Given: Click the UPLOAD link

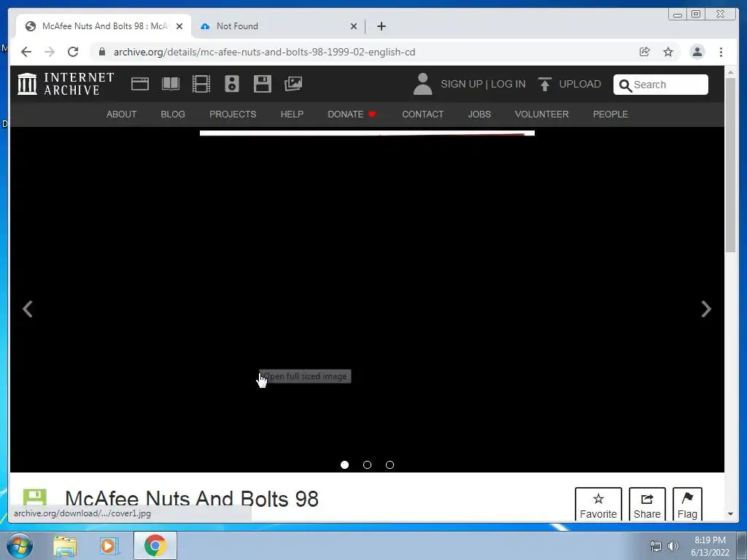Looking at the screenshot, I should (x=580, y=85).
